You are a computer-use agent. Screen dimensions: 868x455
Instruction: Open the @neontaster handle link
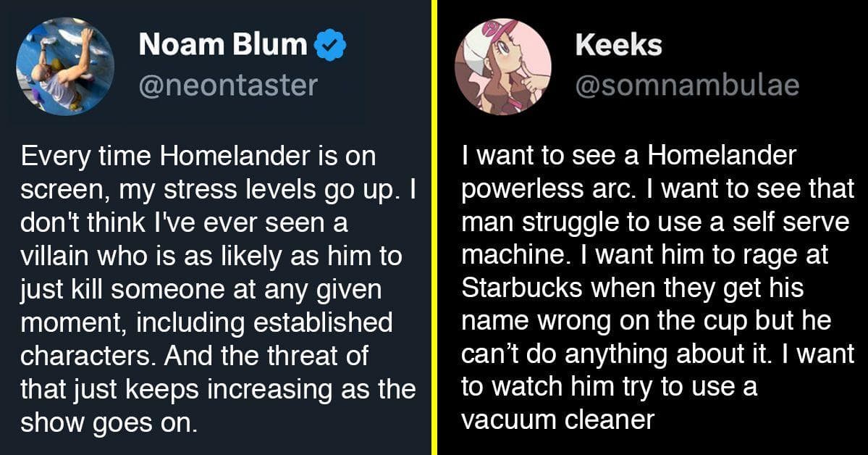click(228, 85)
